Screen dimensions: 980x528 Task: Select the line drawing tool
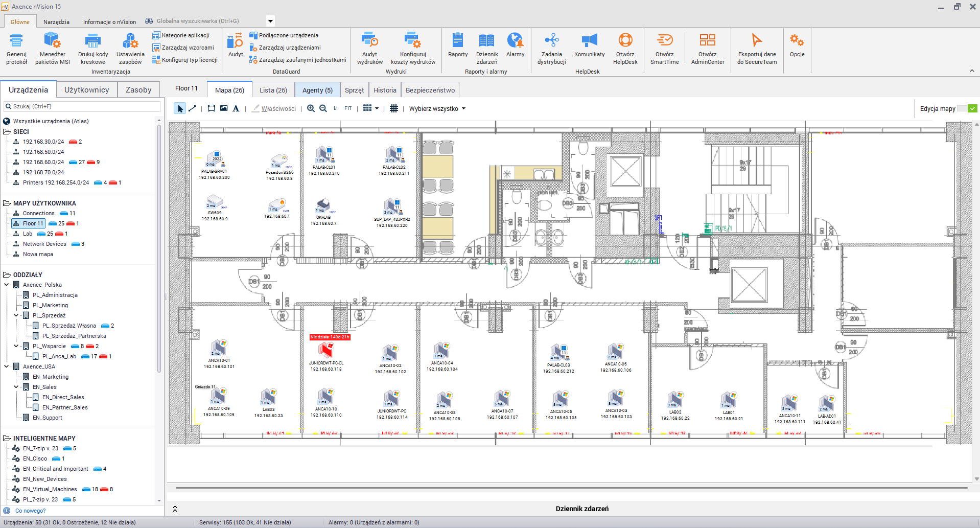tap(193, 108)
